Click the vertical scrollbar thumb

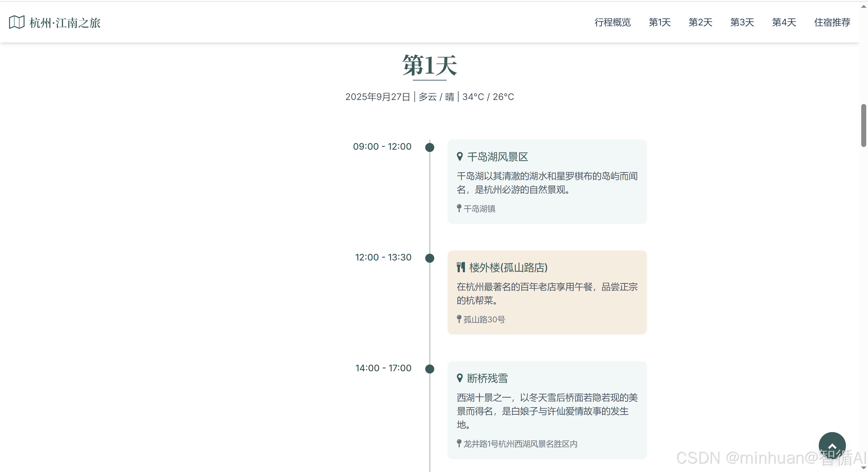pyautogui.click(x=864, y=125)
